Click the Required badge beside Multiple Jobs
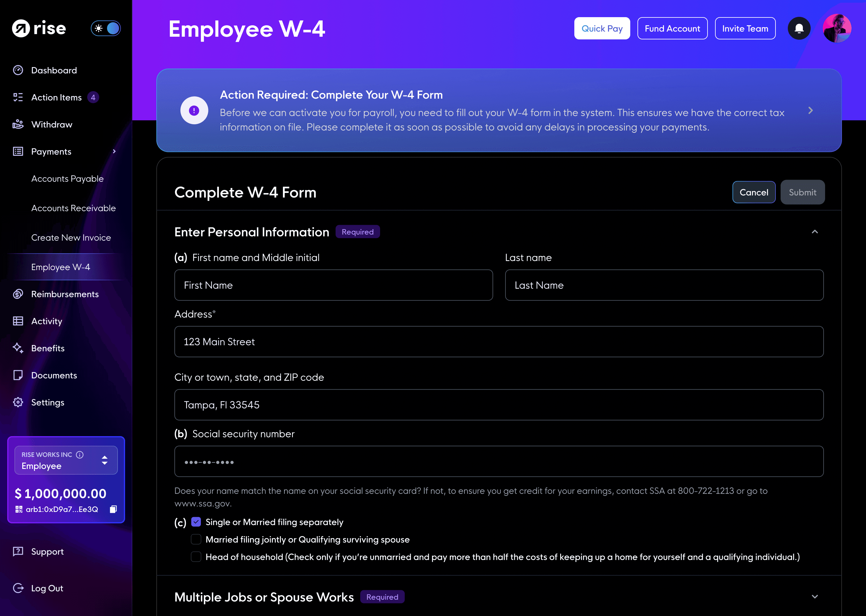This screenshot has width=866, height=616. (382, 597)
